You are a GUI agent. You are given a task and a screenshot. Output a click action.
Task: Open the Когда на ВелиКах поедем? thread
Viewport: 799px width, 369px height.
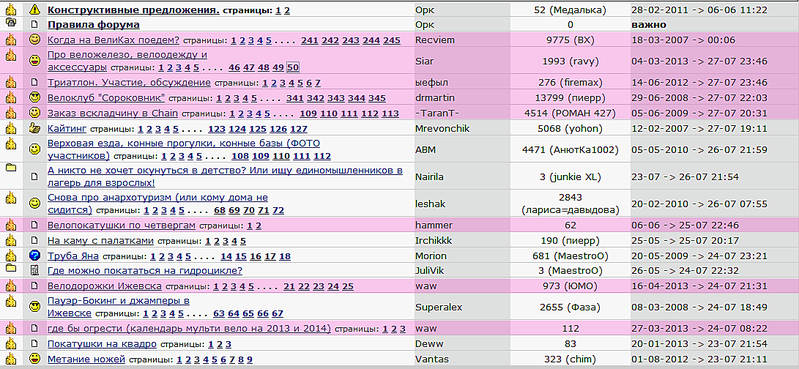[113, 40]
